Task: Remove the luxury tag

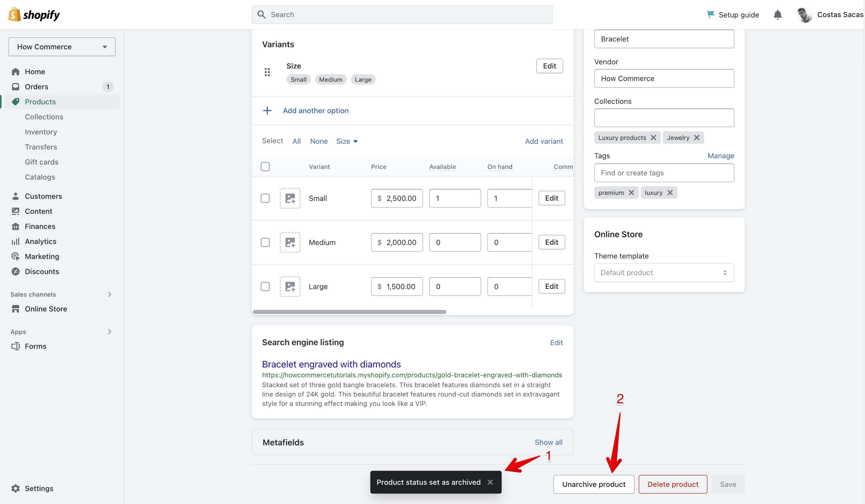Action: [670, 193]
